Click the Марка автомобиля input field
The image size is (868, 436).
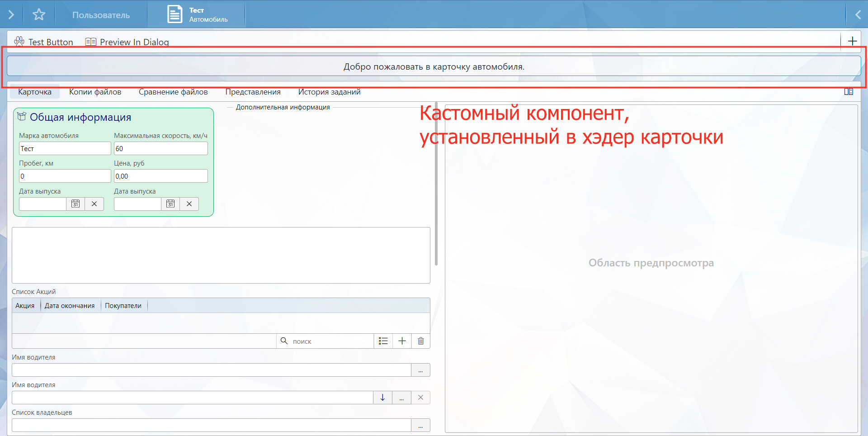coord(65,148)
